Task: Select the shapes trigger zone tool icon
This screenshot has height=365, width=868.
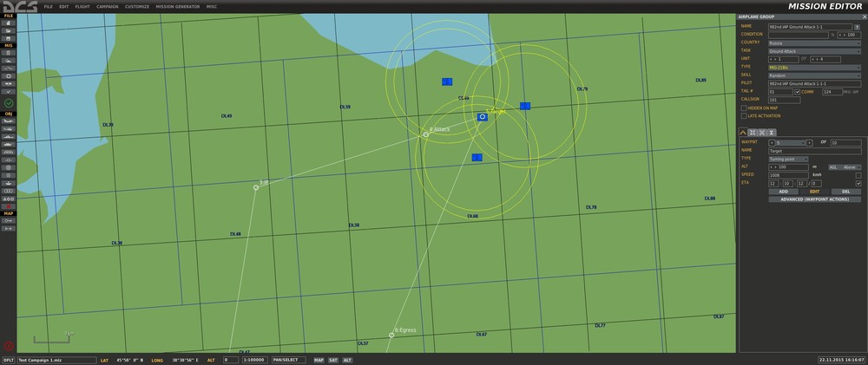Action: pos(9,199)
